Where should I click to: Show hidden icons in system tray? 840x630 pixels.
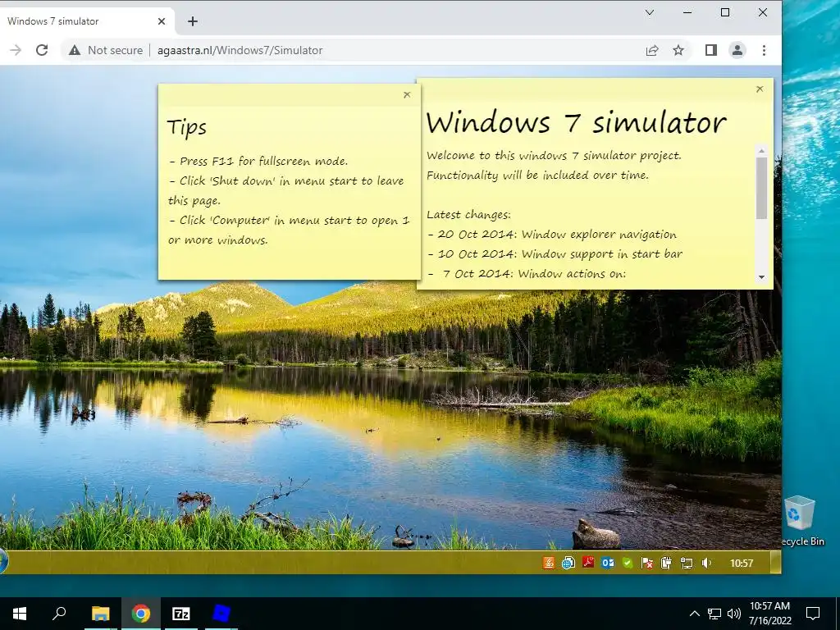coord(694,614)
